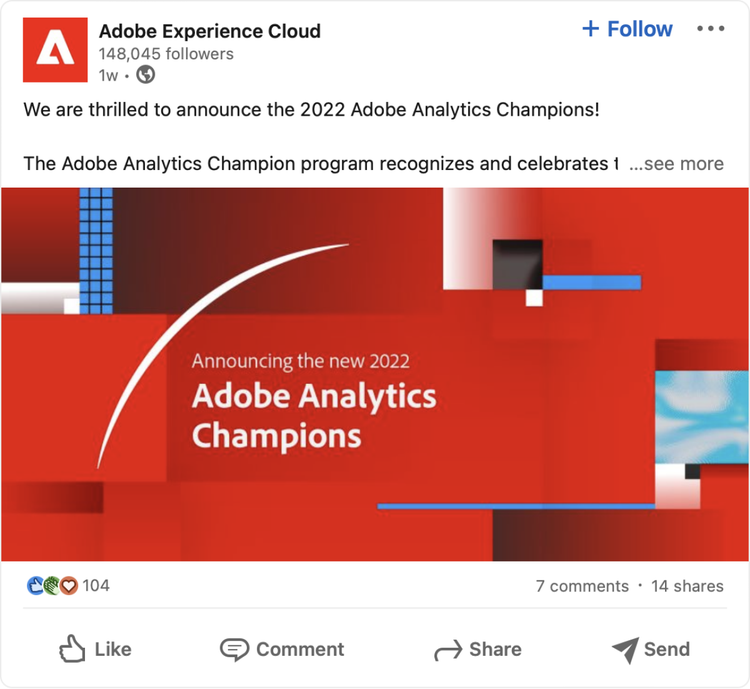Click the post announcement text
This screenshot has width=750, height=689.
[x=311, y=109]
